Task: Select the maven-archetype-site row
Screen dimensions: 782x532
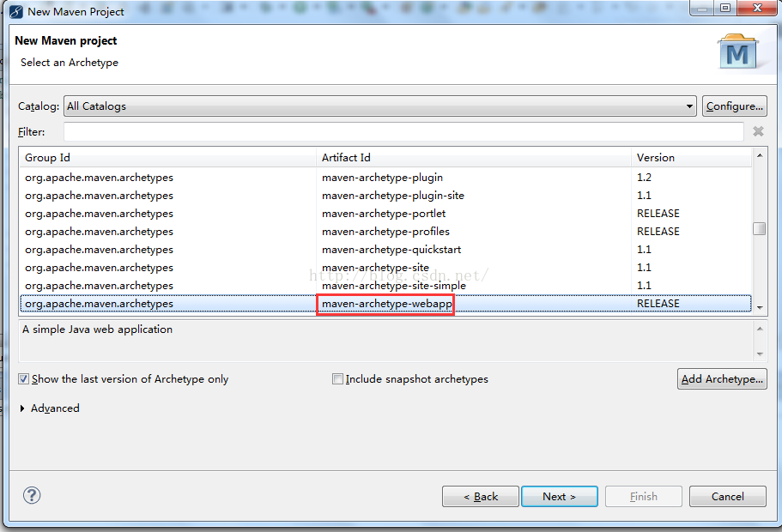Action: (385, 267)
